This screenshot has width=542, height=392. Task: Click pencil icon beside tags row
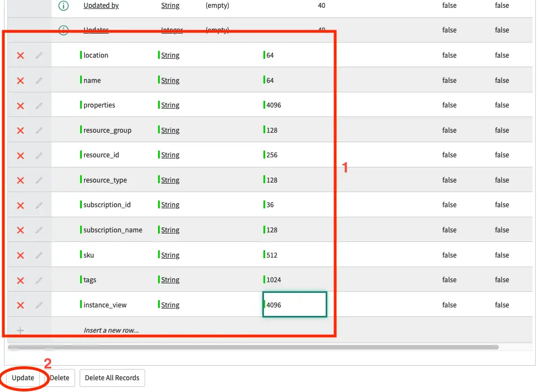coord(39,280)
